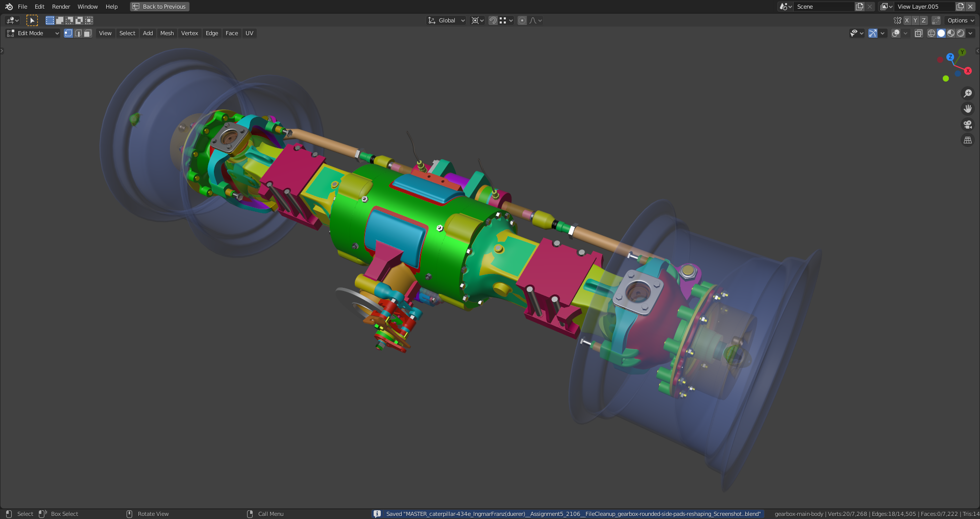Switch to material preview shading
Screen dimensions: 980x519
click(x=951, y=33)
